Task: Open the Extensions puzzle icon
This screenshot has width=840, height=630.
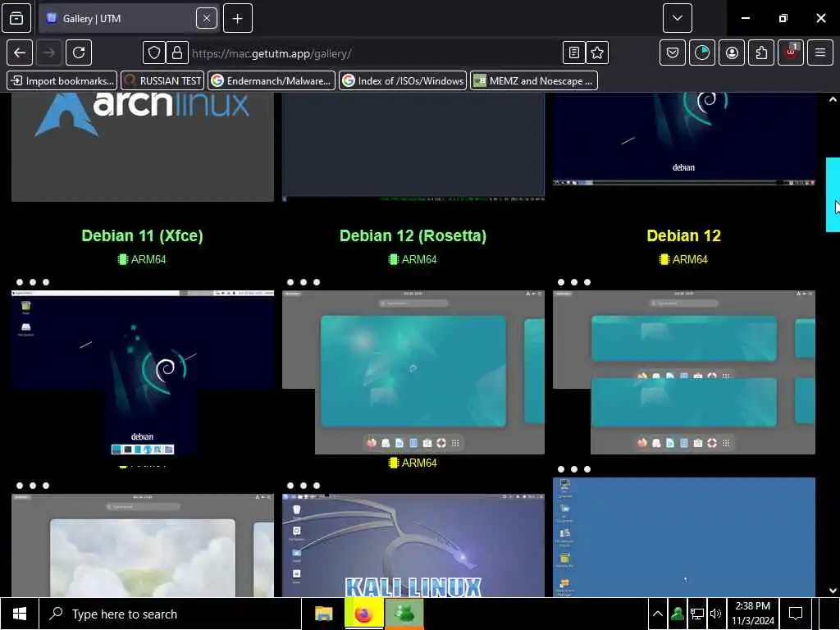Action: [761, 52]
